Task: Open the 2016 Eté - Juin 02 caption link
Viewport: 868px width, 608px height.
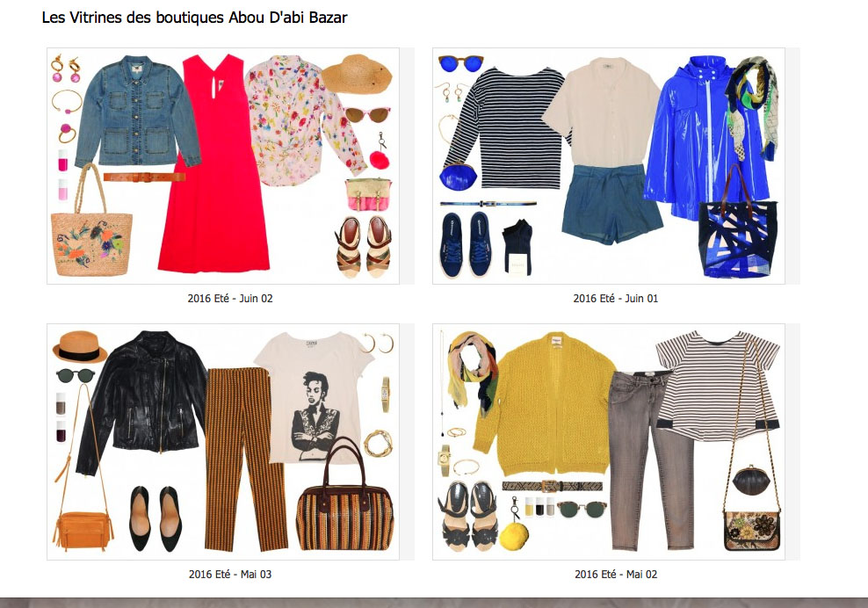Action: coord(230,299)
